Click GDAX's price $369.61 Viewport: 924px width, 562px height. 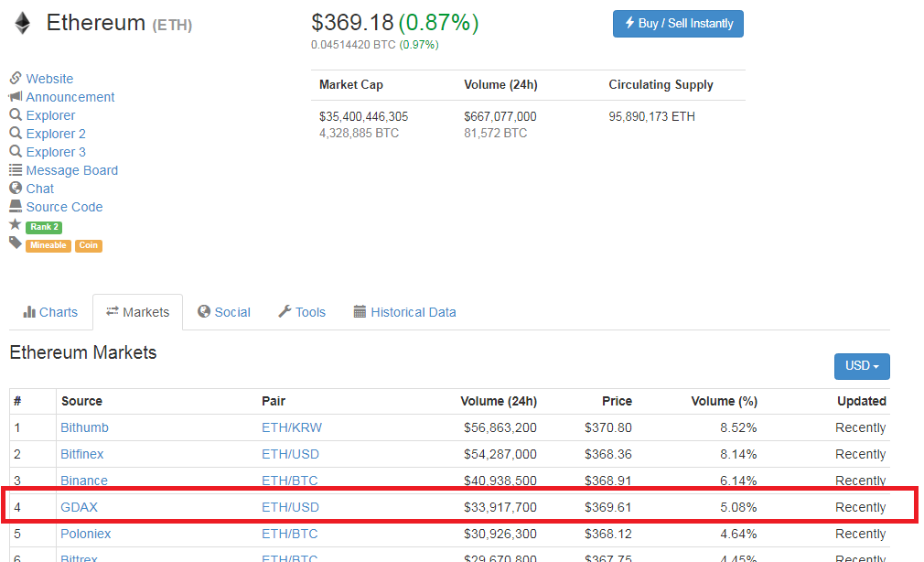click(608, 507)
